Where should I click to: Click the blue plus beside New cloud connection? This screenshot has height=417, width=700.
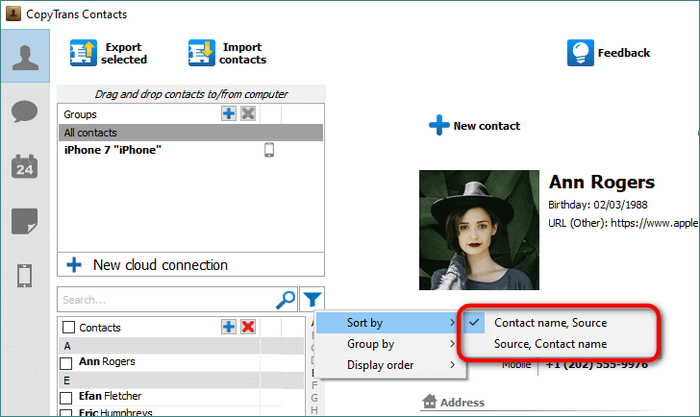(74, 265)
